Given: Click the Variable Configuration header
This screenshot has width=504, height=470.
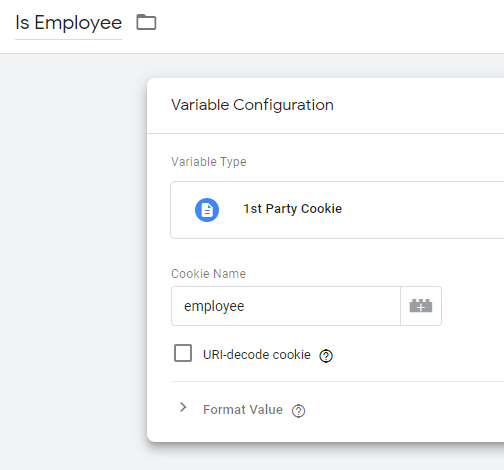Looking at the screenshot, I should click(252, 105).
